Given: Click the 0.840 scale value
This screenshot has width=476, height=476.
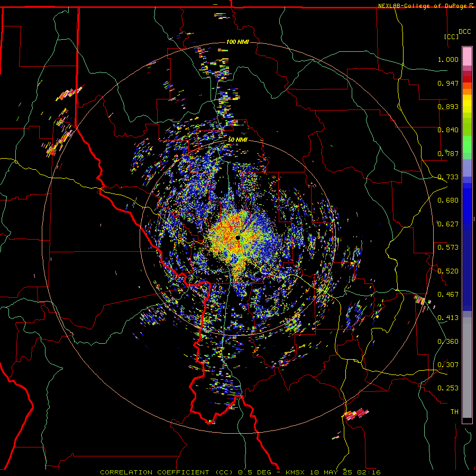Looking at the screenshot, I should [x=448, y=130].
